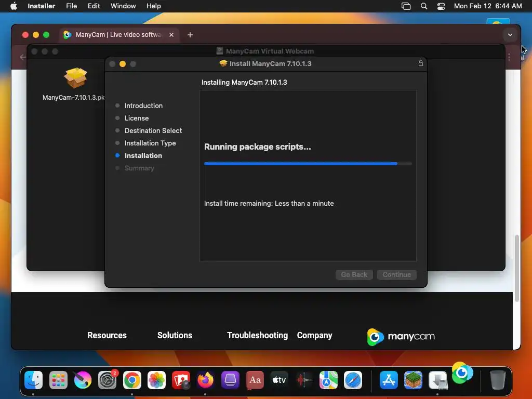Open Safari from the dock
This screenshot has width=532, height=399.
tap(353, 380)
